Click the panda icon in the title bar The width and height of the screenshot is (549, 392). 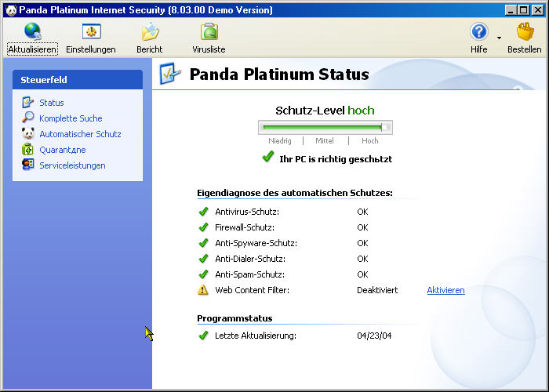(x=11, y=9)
